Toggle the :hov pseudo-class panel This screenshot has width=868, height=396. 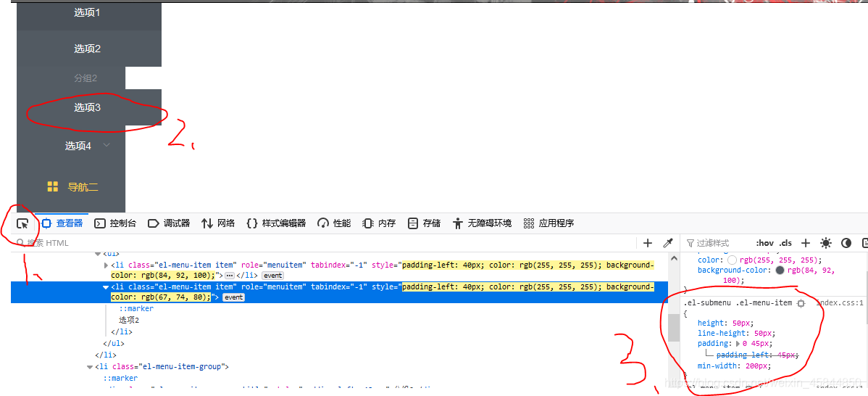click(x=764, y=242)
